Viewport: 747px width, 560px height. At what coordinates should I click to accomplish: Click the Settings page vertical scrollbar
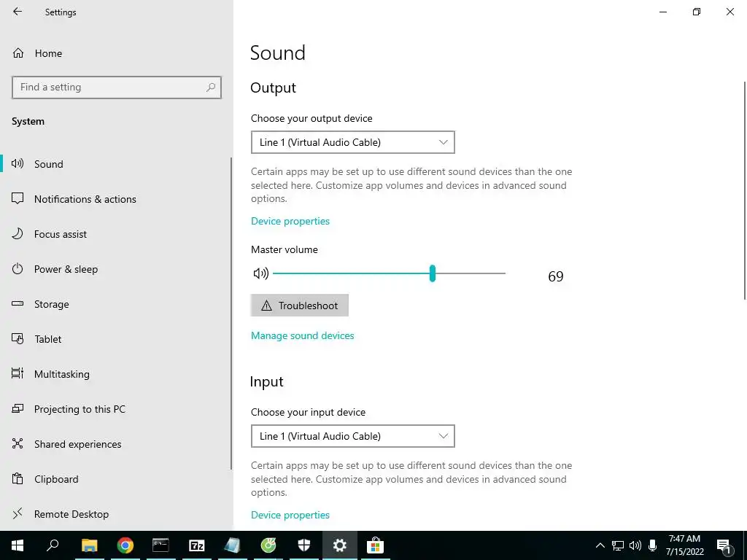[x=745, y=190]
